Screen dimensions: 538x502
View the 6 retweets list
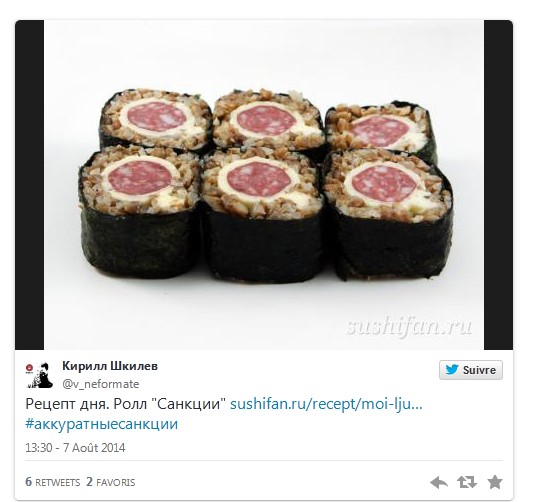coord(52,482)
